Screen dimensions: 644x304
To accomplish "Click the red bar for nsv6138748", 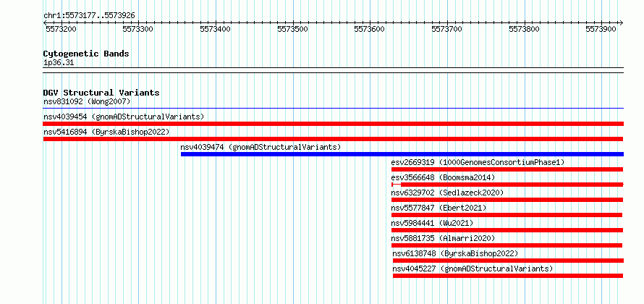I will tap(509, 261).
